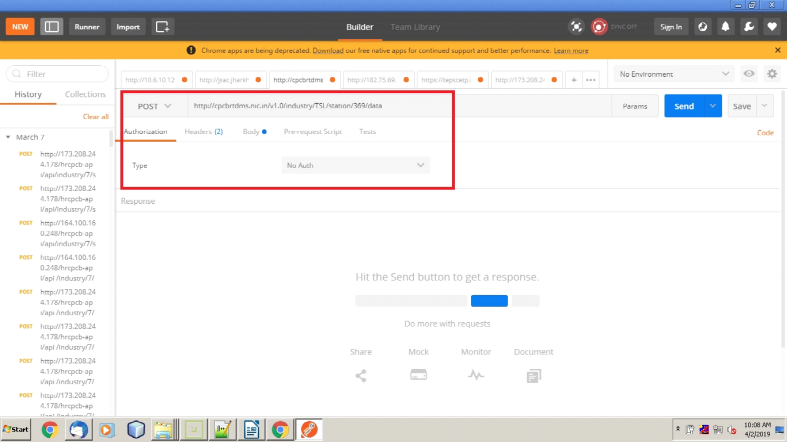
Task: Select the Tests tab
Action: 367,131
